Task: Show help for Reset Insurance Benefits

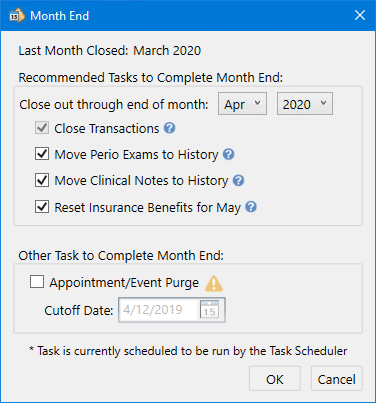Action: pos(251,207)
